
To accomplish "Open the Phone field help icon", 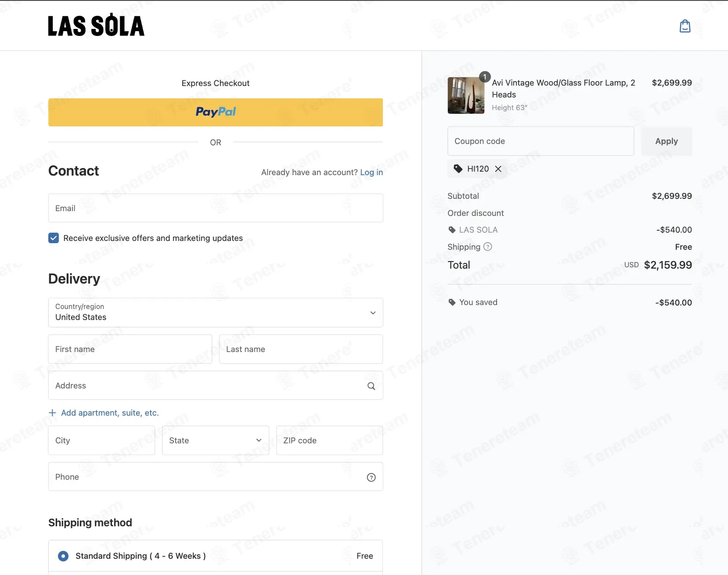I will (x=371, y=477).
